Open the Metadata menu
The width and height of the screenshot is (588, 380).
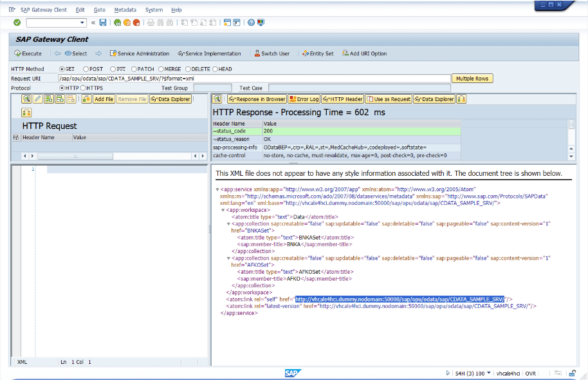point(125,10)
